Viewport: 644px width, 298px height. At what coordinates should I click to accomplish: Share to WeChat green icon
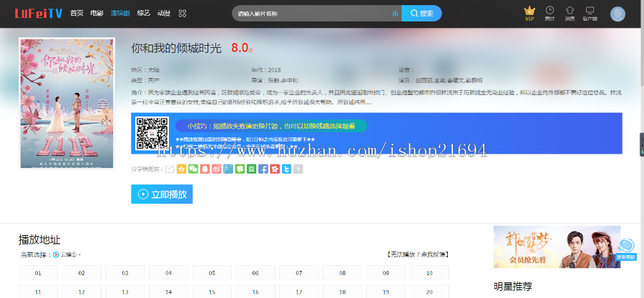(x=193, y=169)
